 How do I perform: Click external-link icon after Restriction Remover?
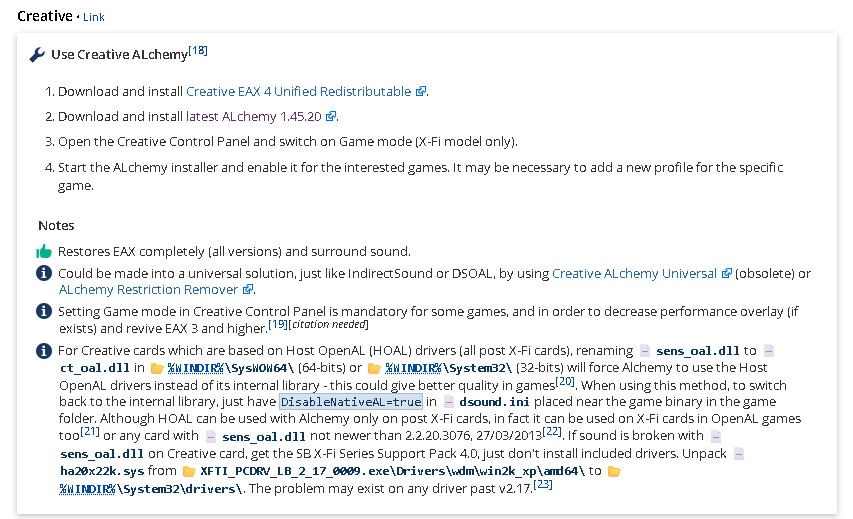click(x=248, y=289)
